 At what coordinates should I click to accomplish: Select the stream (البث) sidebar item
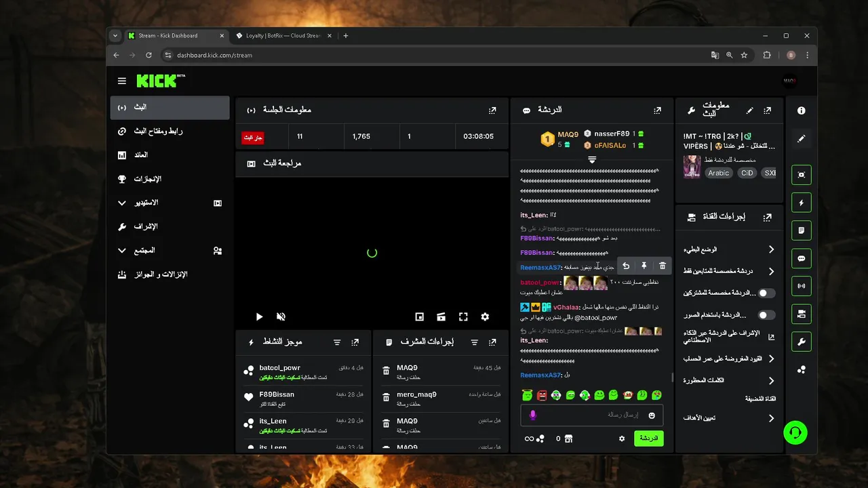tap(170, 107)
